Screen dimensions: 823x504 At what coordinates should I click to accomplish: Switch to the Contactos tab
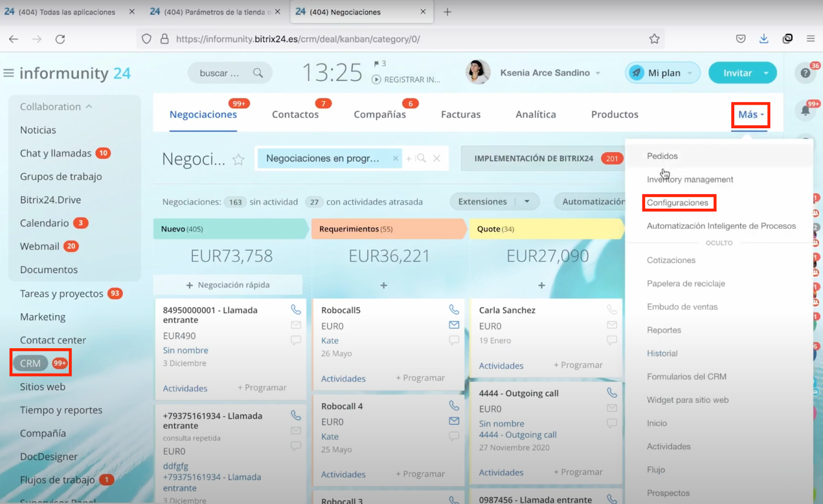click(295, 115)
